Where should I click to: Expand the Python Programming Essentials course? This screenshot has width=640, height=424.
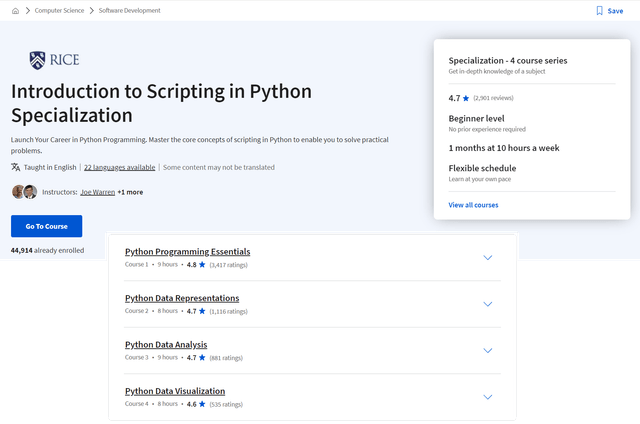[x=488, y=257]
